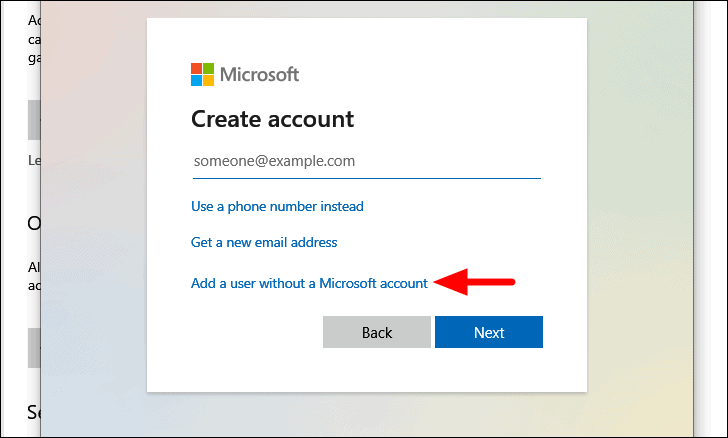Choose 'Add a user without a Microsoft account'
728x438 pixels.
click(x=309, y=283)
